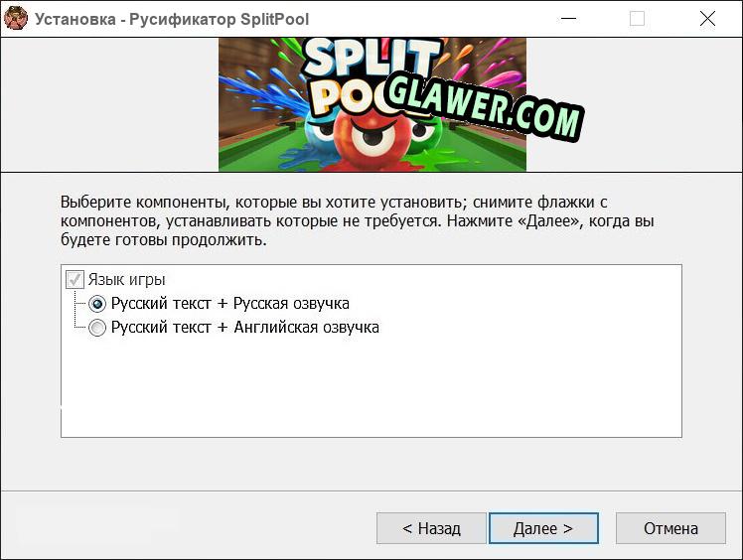The height and width of the screenshot is (560, 743).
Task: Go back with the '< Назад' button
Action: pyautogui.click(x=431, y=528)
